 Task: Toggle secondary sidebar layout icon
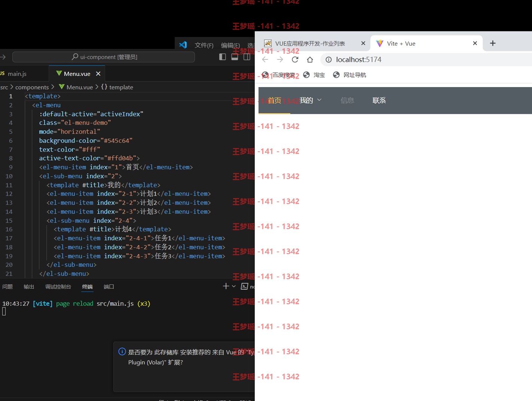[247, 57]
